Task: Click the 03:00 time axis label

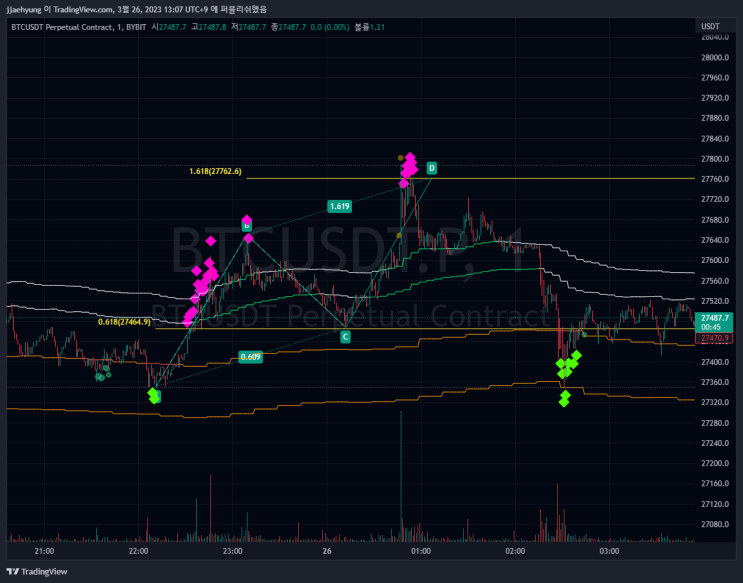Action: [609, 551]
